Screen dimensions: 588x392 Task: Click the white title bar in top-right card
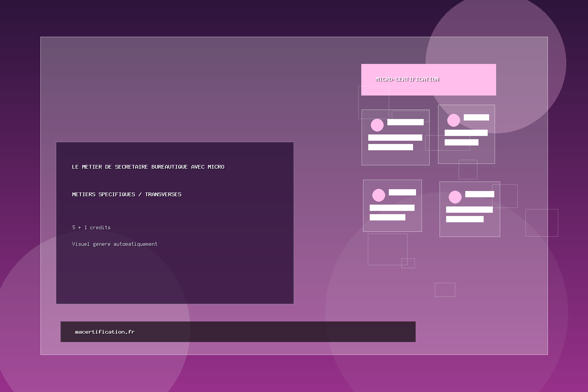point(476,118)
